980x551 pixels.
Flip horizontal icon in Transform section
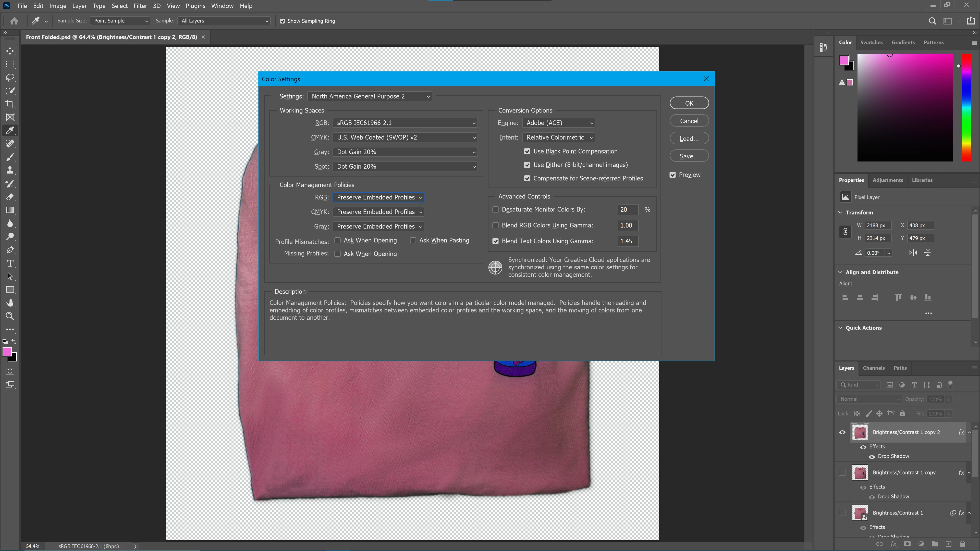(x=913, y=253)
